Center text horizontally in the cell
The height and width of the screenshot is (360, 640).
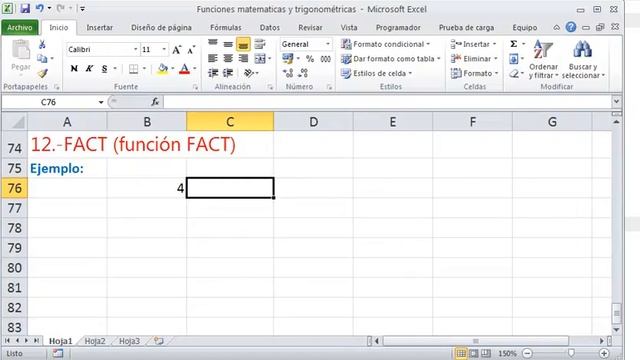click(x=228, y=58)
